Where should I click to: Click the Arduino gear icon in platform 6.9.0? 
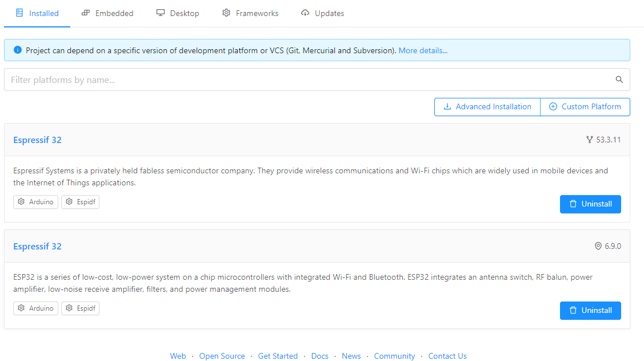tap(21, 308)
